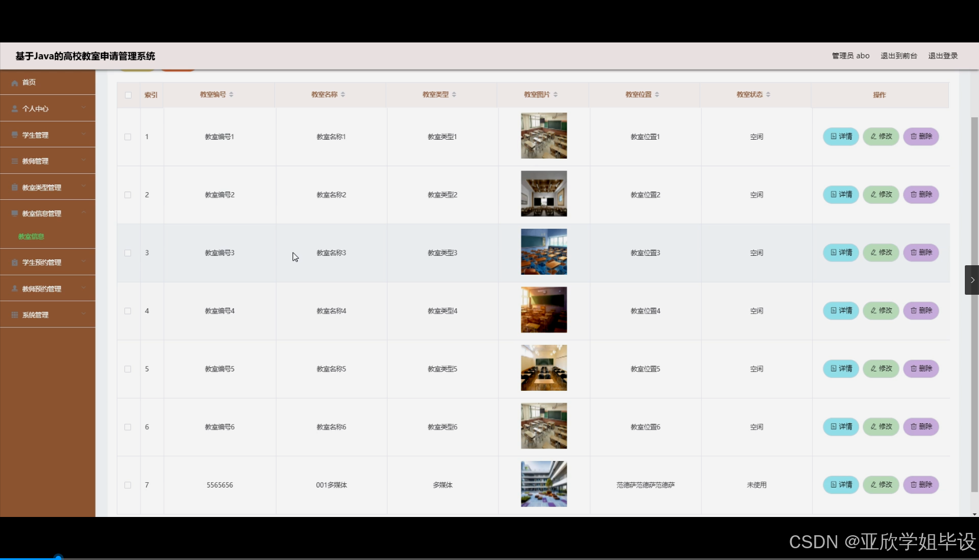Open the 系统管理 sidebar menu

pos(48,315)
